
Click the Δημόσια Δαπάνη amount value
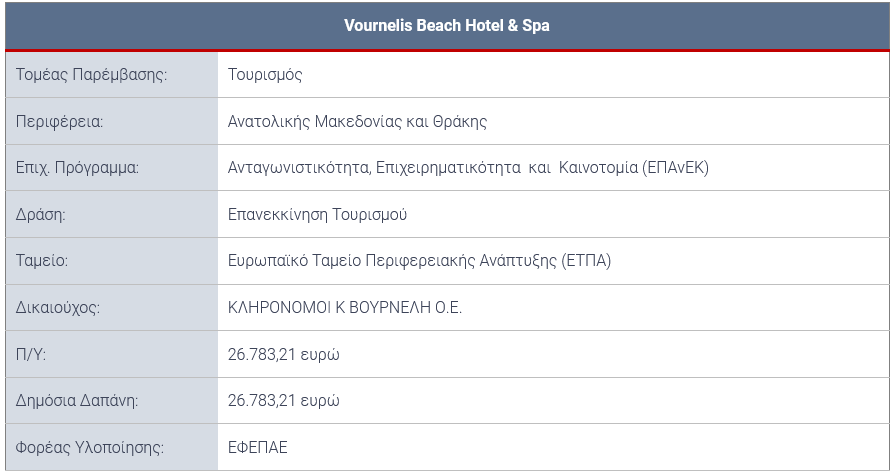click(x=284, y=400)
